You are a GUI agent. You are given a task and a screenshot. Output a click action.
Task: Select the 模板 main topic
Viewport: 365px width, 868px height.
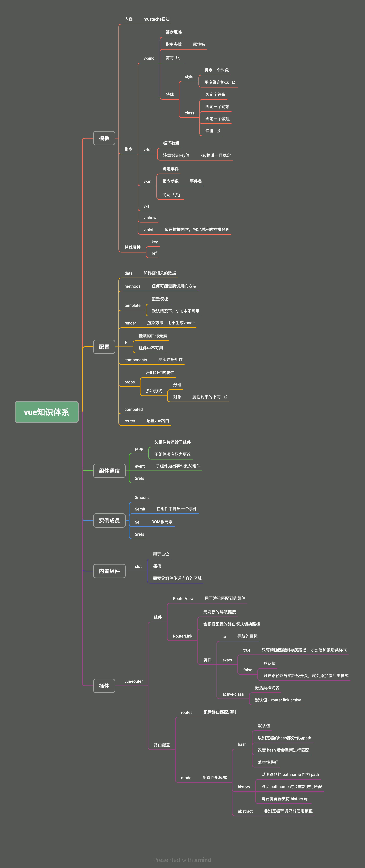(x=104, y=138)
